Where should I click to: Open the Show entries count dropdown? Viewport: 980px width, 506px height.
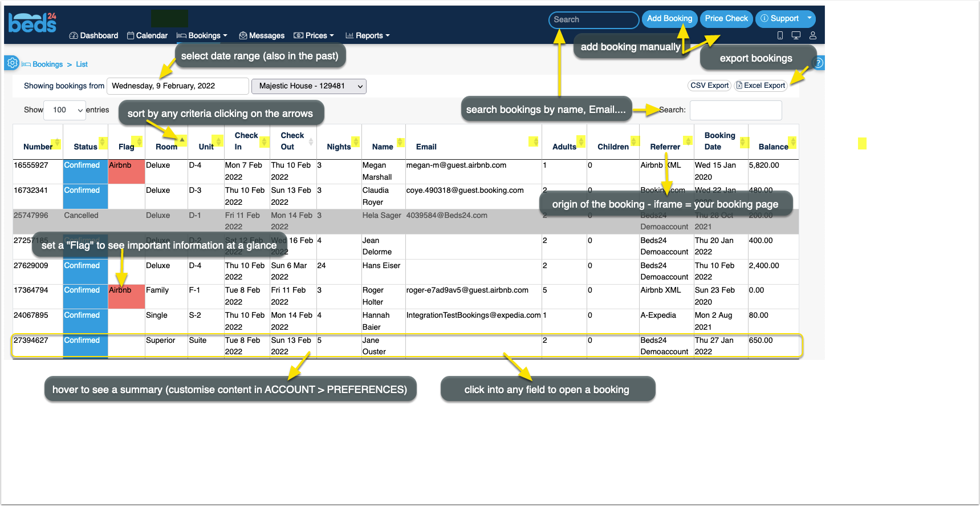(x=64, y=110)
